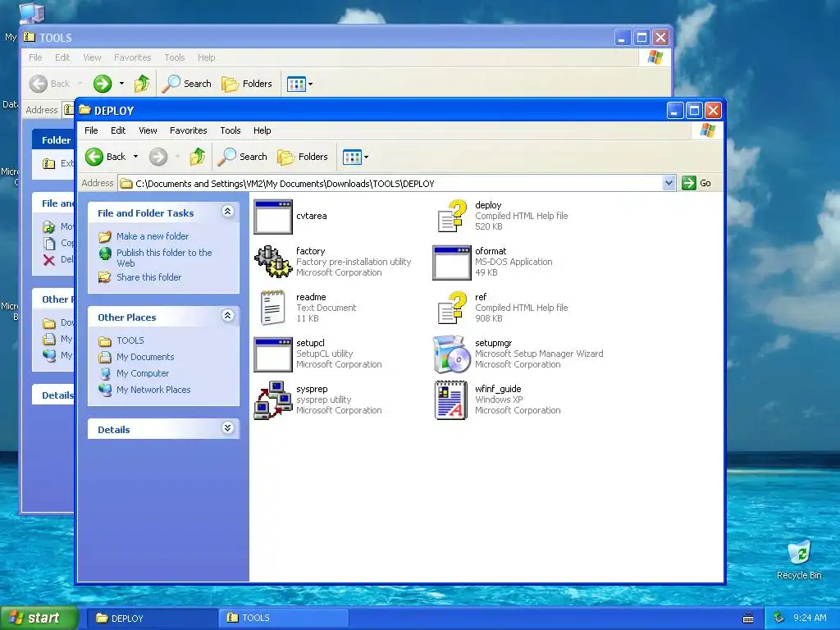Open the deploy Compiled HTML Help file
This screenshot has height=630, width=840.
click(x=451, y=217)
